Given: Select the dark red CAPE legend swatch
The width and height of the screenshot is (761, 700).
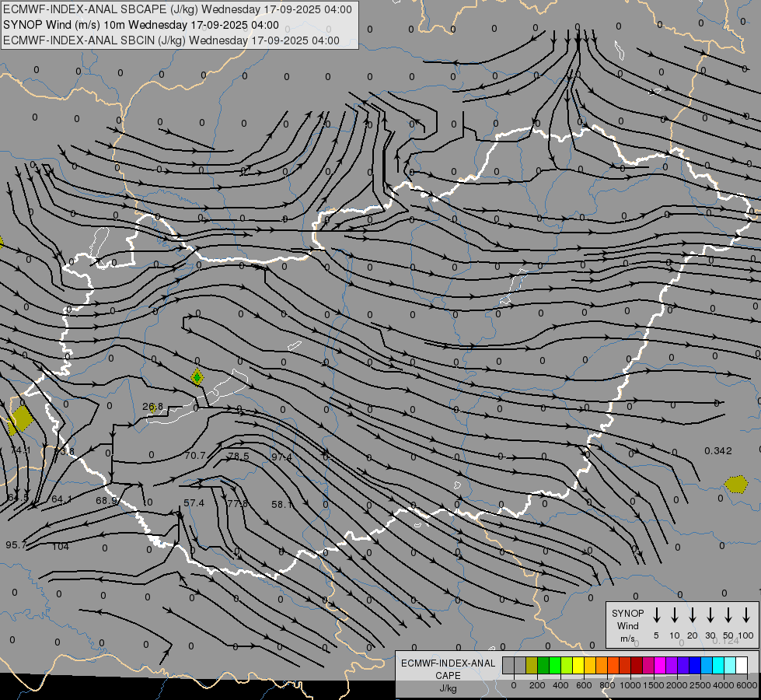Looking at the screenshot, I should pyautogui.click(x=637, y=665).
